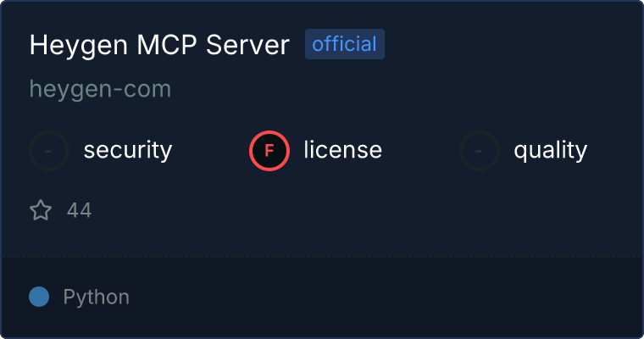Click the blue Python language dot
This screenshot has height=339, width=644.
point(39,297)
